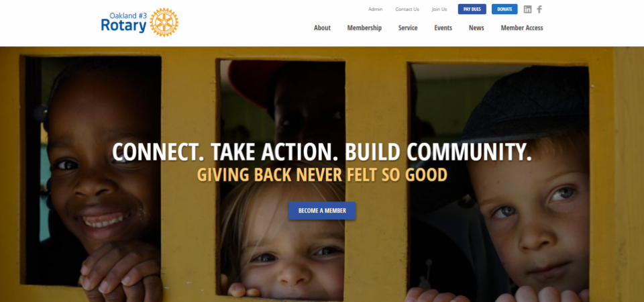This screenshot has height=302, width=644.
Task: Open the Facebook icon link
Action: pyautogui.click(x=539, y=9)
